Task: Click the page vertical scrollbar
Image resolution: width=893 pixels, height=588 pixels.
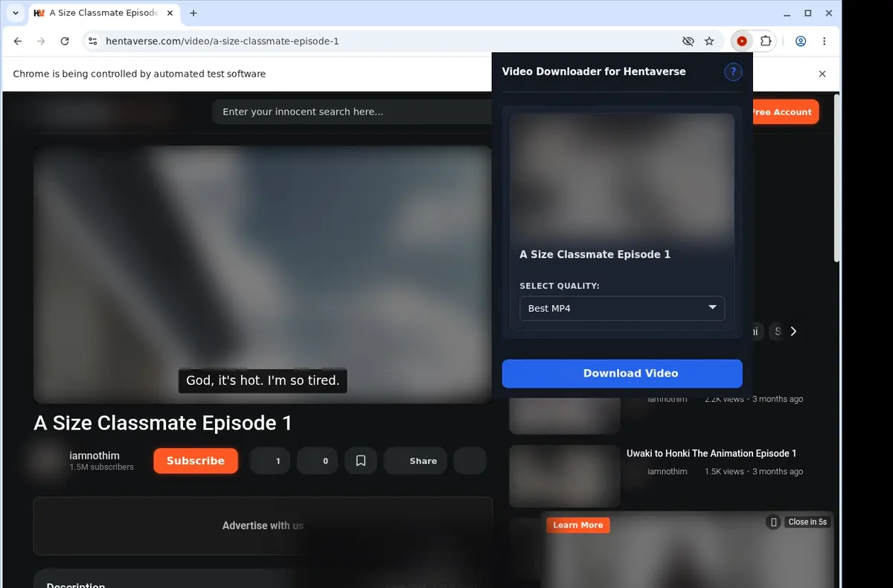Action: tap(837, 179)
